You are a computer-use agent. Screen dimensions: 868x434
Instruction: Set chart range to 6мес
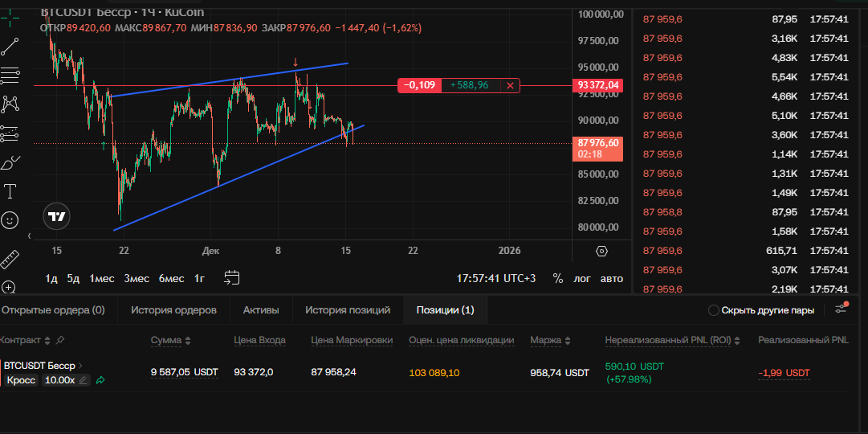tap(171, 278)
